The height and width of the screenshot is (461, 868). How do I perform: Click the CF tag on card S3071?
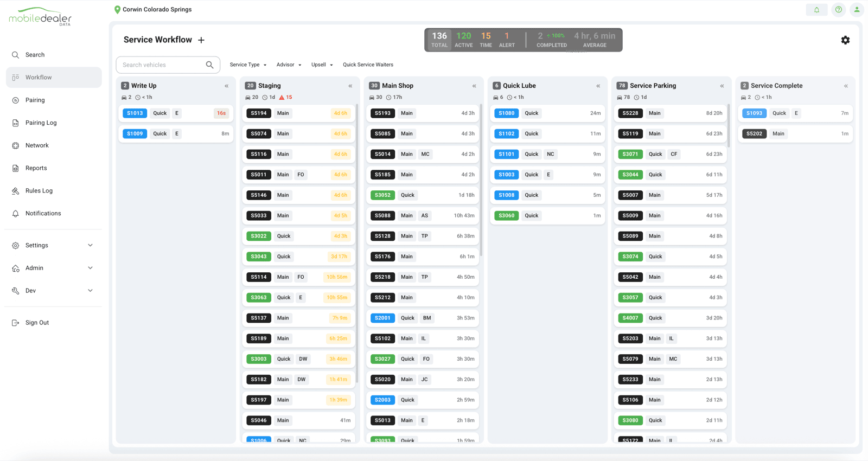click(674, 155)
